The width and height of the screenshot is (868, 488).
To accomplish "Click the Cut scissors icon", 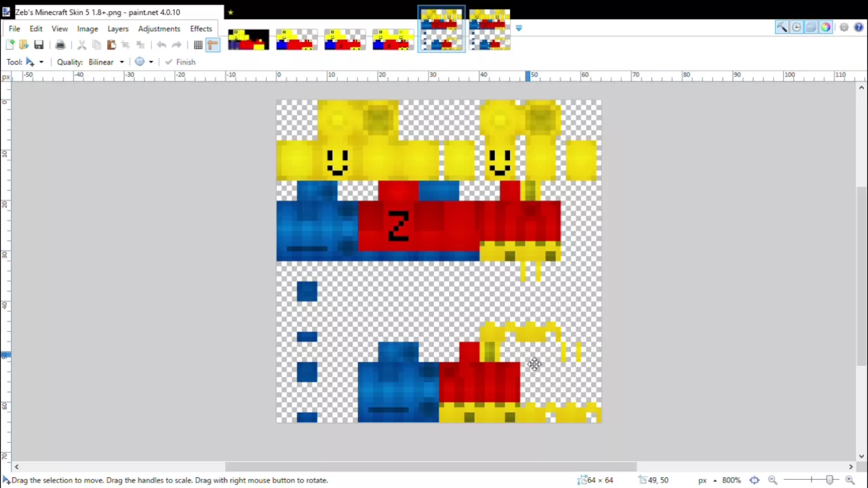I will [82, 45].
